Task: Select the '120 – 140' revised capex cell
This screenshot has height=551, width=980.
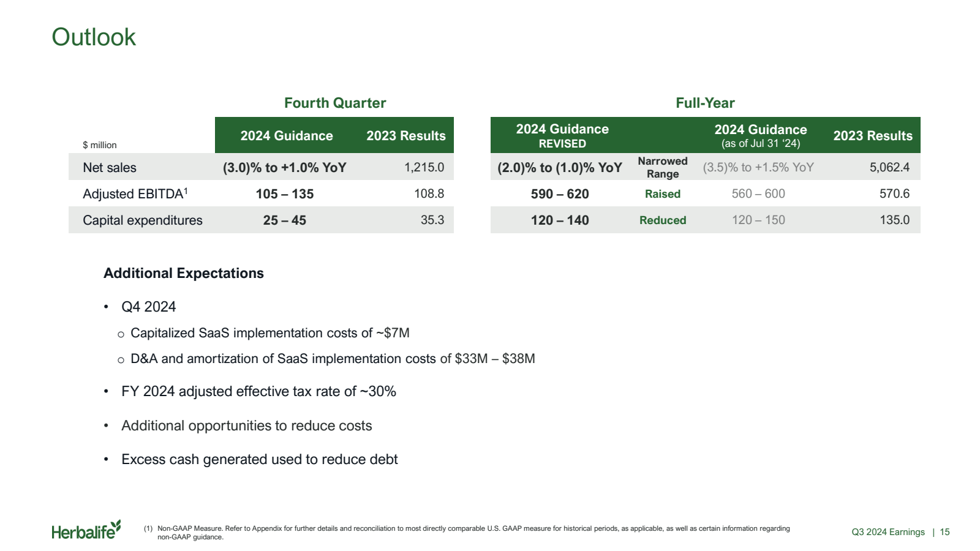Action: [560, 220]
